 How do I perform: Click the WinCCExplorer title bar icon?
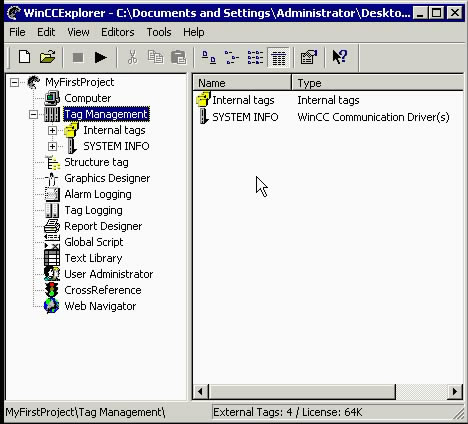click(x=13, y=13)
